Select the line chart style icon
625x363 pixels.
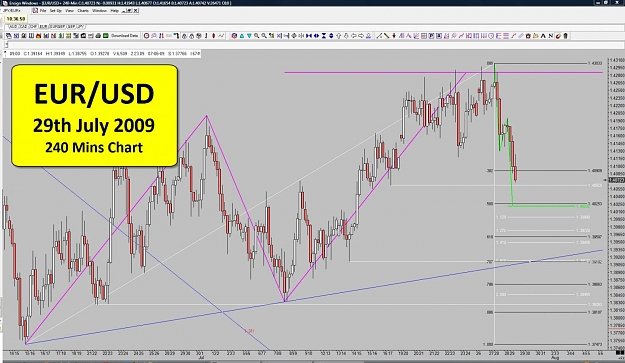221,36
